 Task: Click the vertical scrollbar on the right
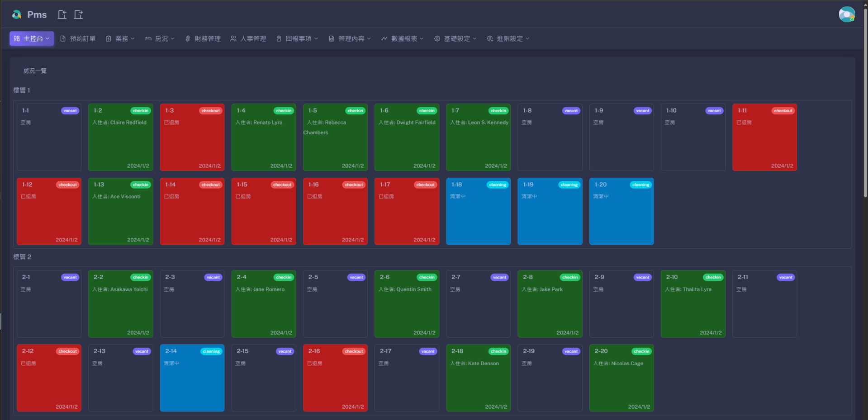[x=865, y=104]
